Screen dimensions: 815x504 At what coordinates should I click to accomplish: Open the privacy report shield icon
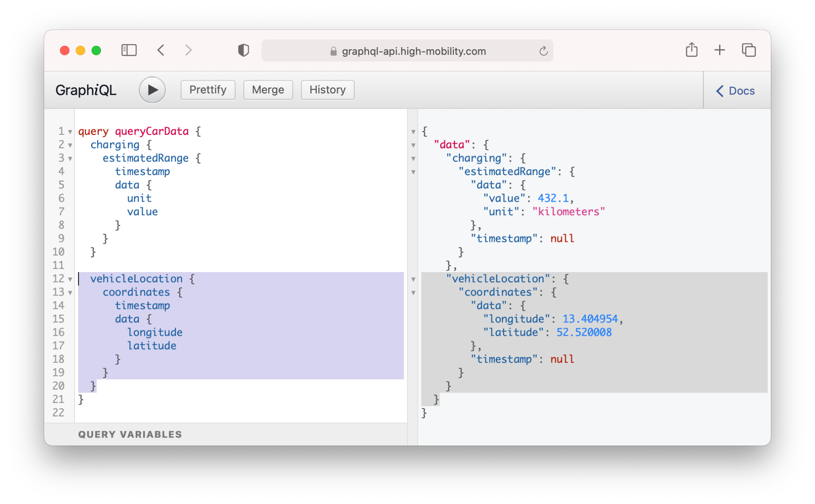point(243,51)
